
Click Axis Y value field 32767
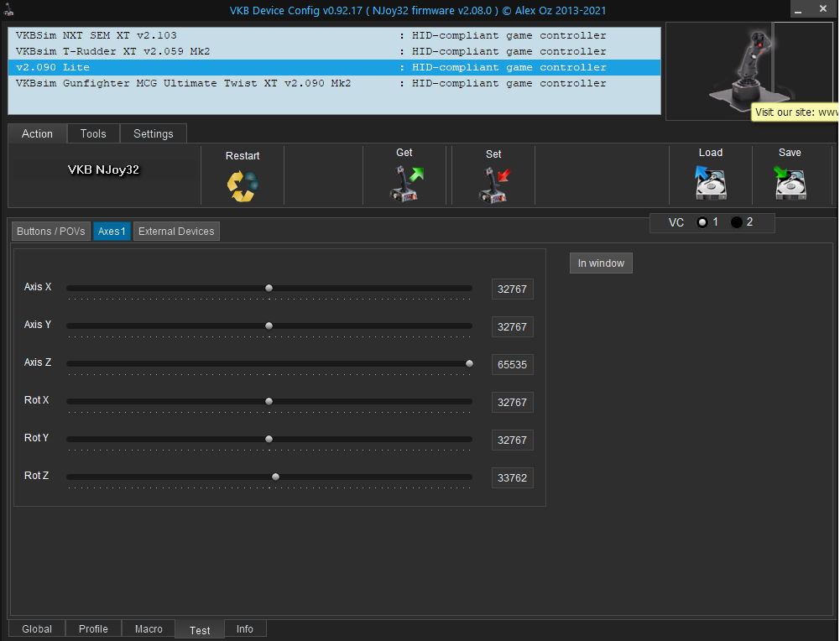point(512,326)
